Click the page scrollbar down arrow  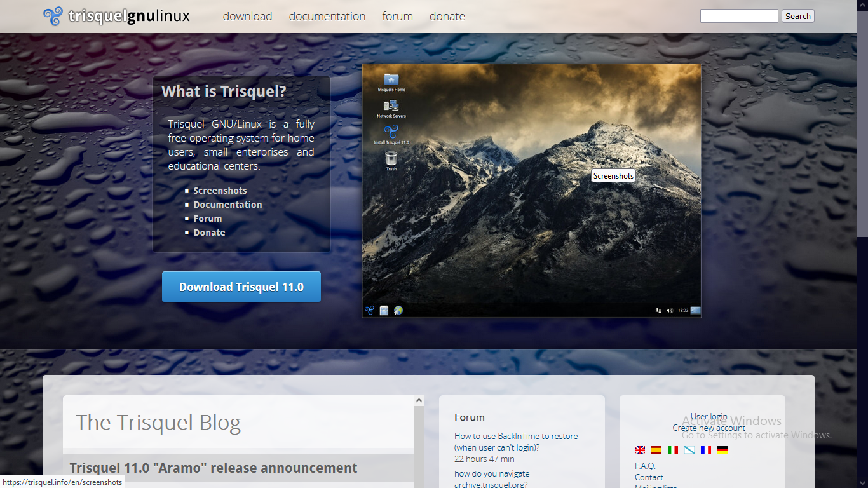click(x=863, y=483)
